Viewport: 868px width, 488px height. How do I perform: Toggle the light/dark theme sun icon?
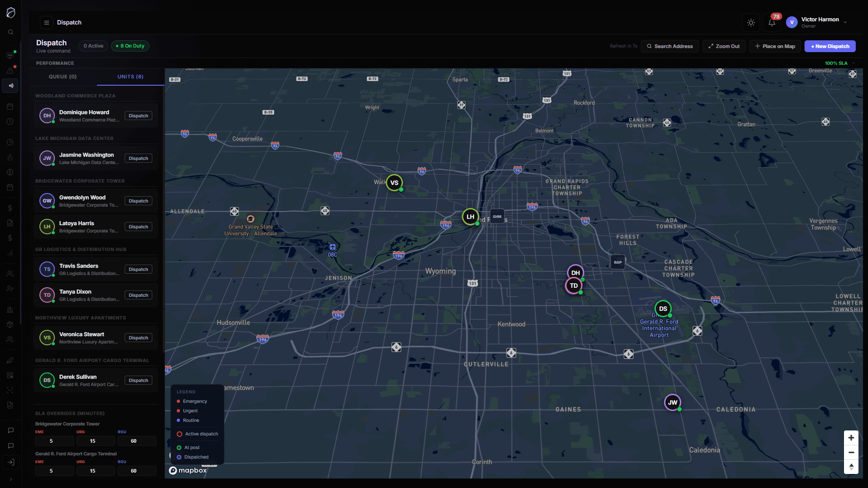(x=751, y=23)
